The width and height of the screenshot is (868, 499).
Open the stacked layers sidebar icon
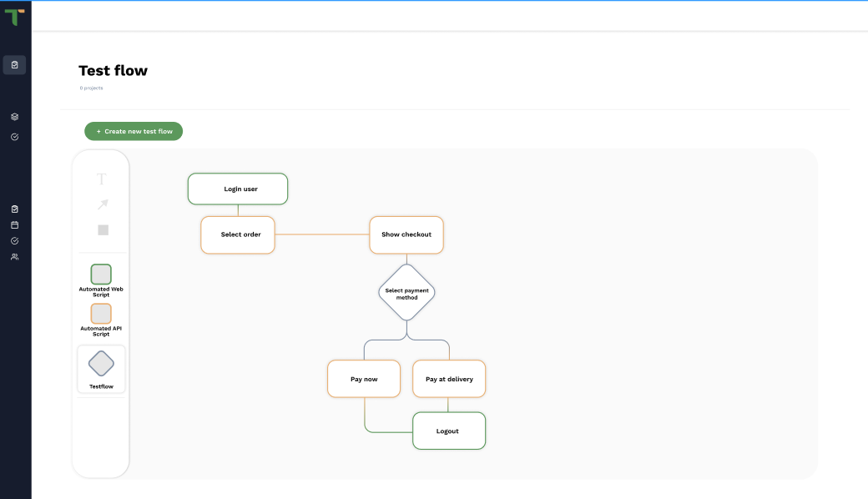tap(14, 117)
